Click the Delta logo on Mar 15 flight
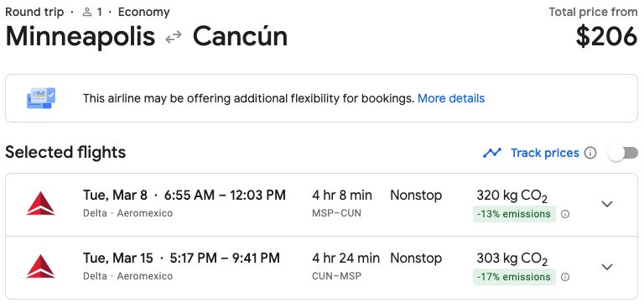Viewport: 644px width, 308px height. pos(40,267)
